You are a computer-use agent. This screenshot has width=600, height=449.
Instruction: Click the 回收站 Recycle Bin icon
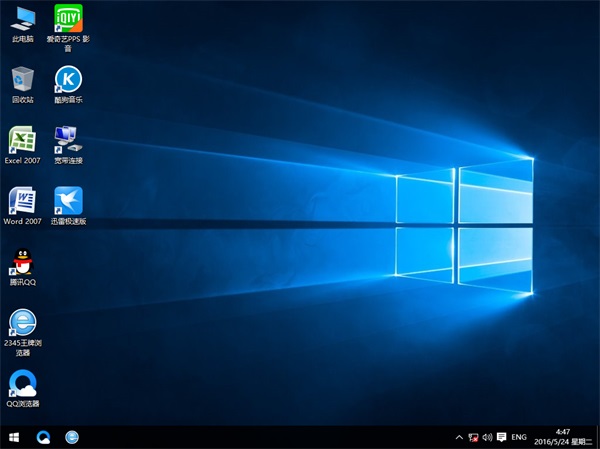pyautogui.click(x=22, y=80)
